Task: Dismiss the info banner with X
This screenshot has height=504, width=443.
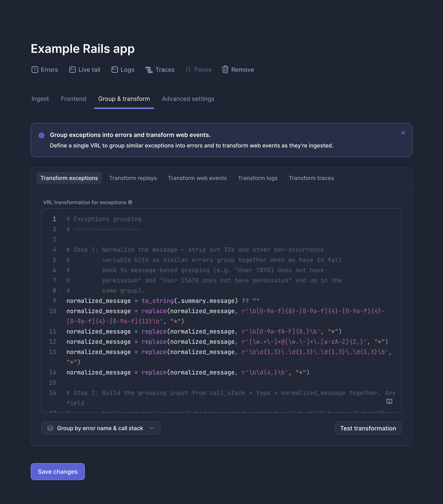Action: pos(403,133)
